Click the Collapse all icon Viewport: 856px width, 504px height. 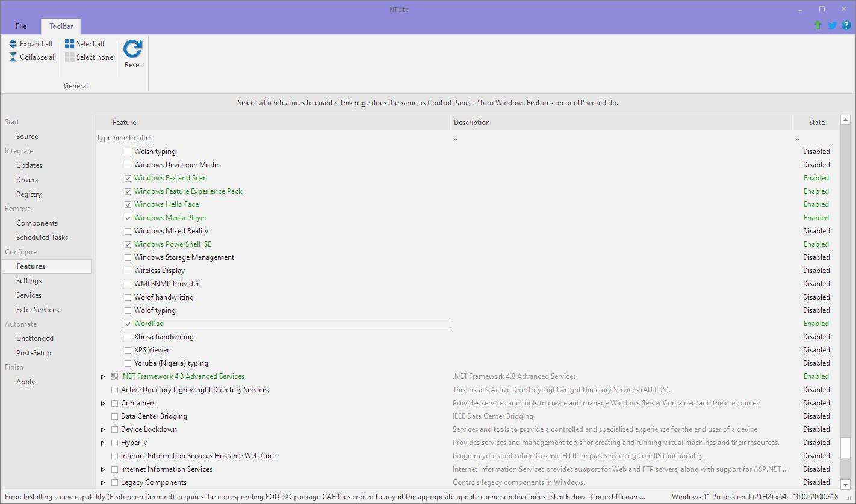[13, 57]
